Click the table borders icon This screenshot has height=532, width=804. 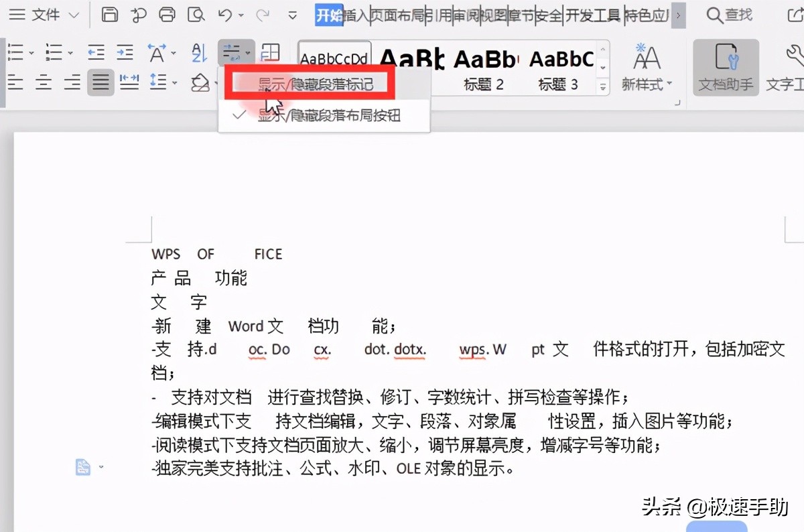(270, 52)
